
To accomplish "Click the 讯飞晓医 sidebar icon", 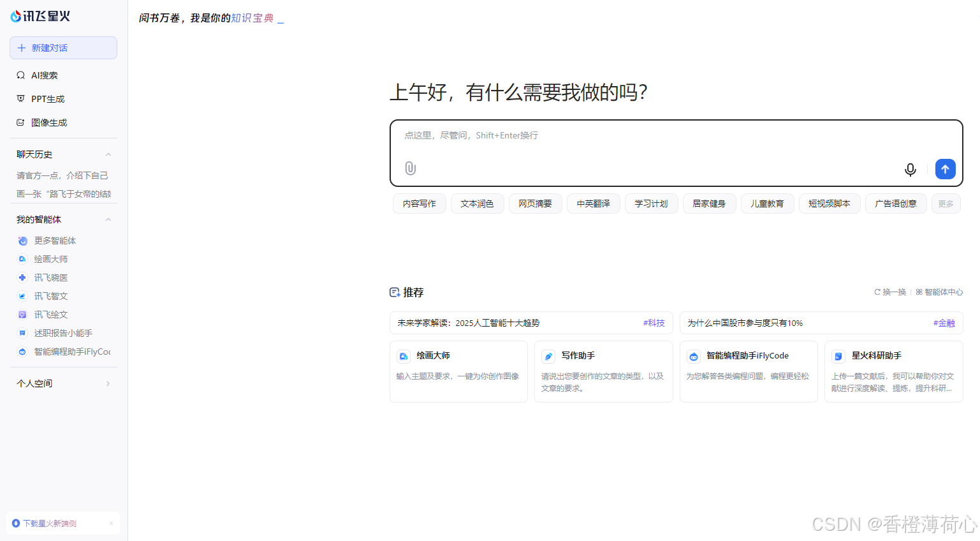I will (22, 278).
